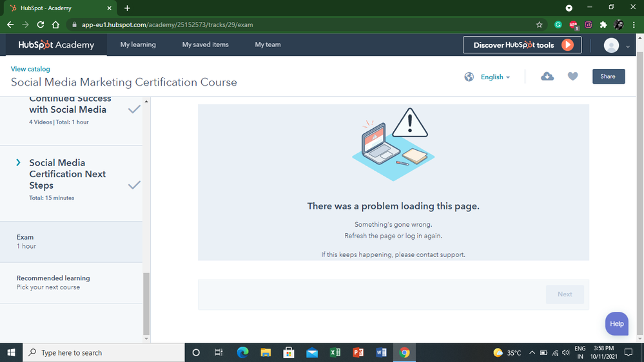This screenshot has height=362, width=644.
Task: Click the address bar URL
Action: pyautogui.click(x=167, y=24)
